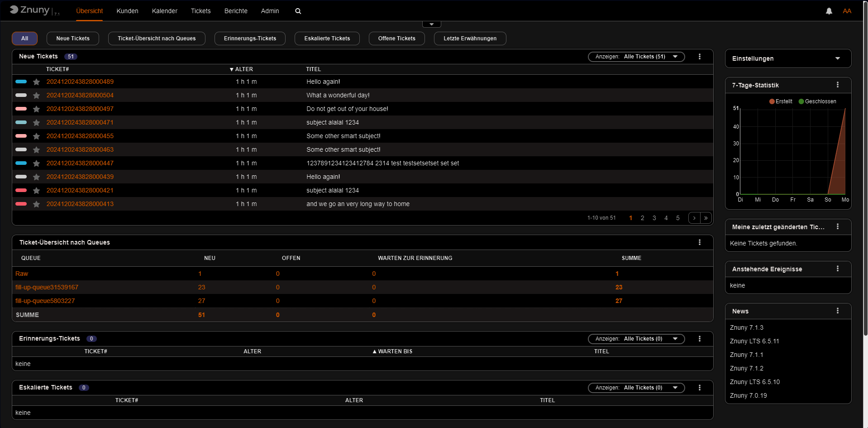Toggle Geschlossen series in statistics legend
This screenshot has width=868, height=428.
coord(817,101)
